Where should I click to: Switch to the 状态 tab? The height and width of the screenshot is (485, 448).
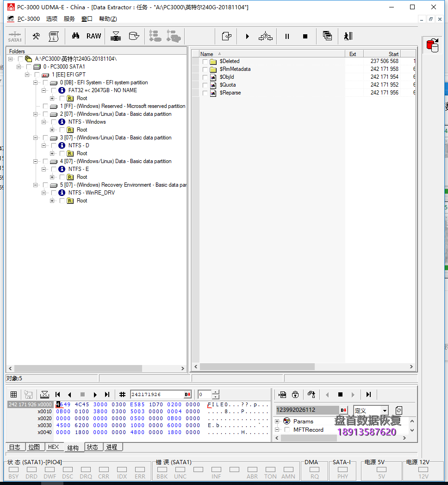click(x=93, y=447)
